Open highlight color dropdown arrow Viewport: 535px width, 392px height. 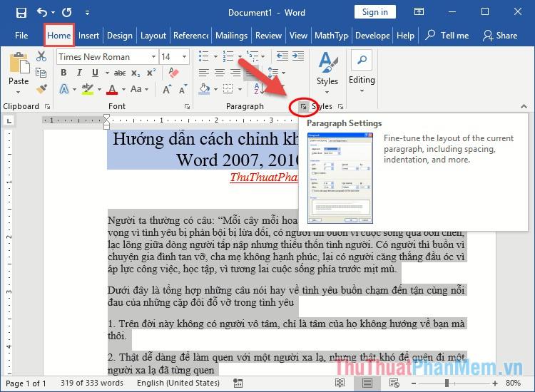(100, 90)
